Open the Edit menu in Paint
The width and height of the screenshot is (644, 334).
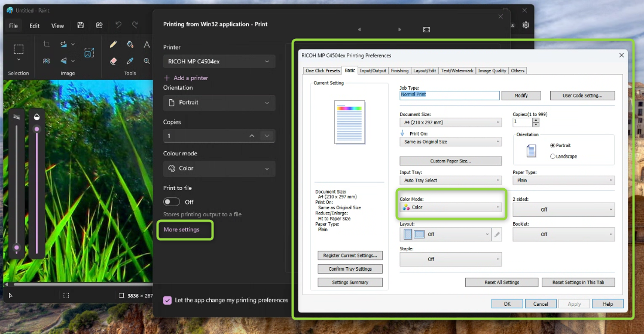coord(35,26)
